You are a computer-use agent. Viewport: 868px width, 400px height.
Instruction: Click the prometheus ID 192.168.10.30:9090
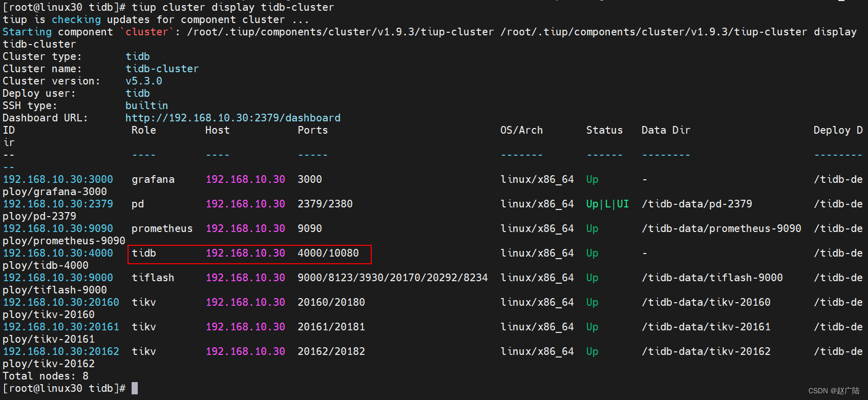[58, 228]
